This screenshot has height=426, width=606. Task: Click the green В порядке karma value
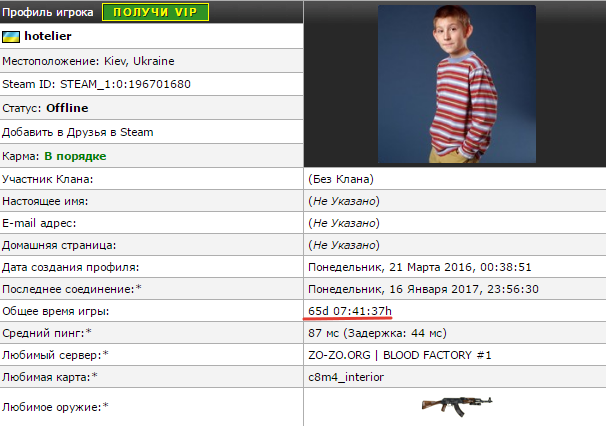tap(75, 156)
